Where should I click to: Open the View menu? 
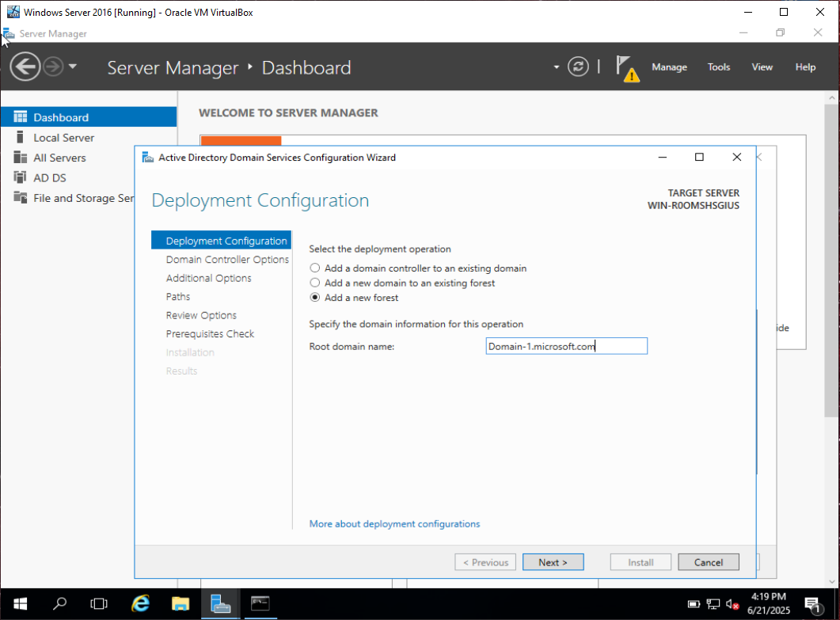[762, 67]
